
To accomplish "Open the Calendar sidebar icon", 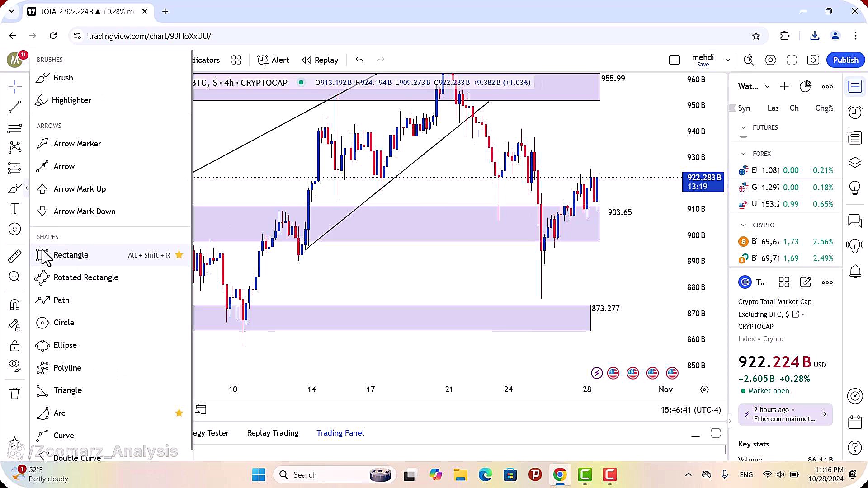I will (x=855, y=422).
